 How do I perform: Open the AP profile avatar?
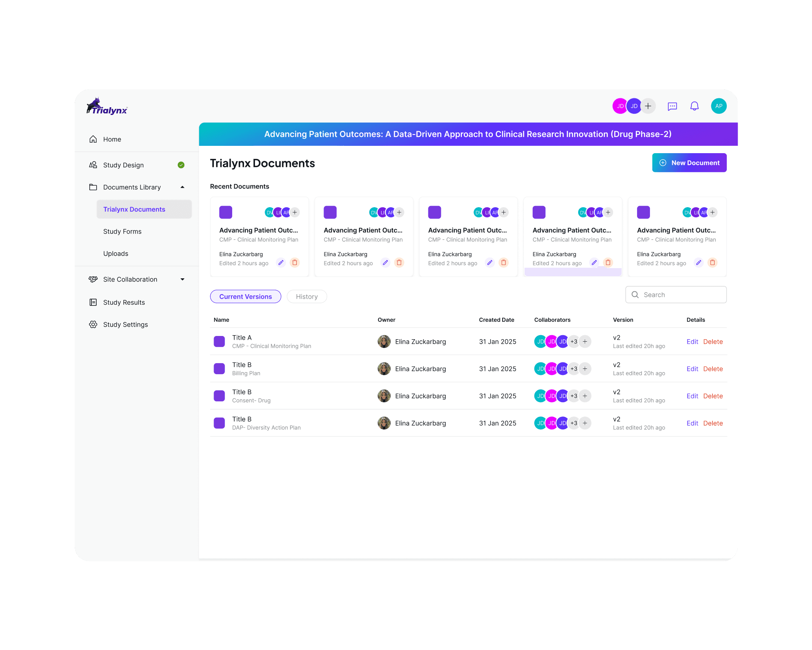719,106
